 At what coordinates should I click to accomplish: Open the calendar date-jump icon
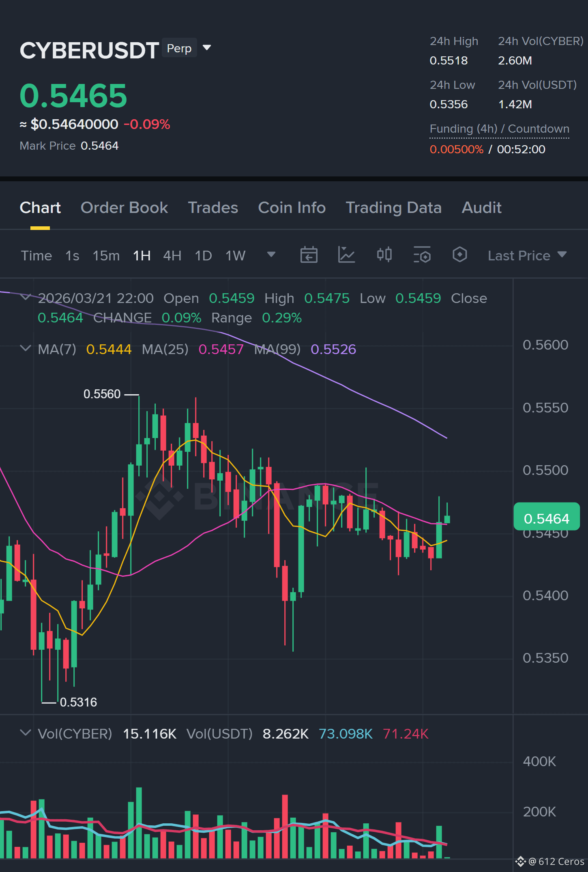(x=309, y=255)
